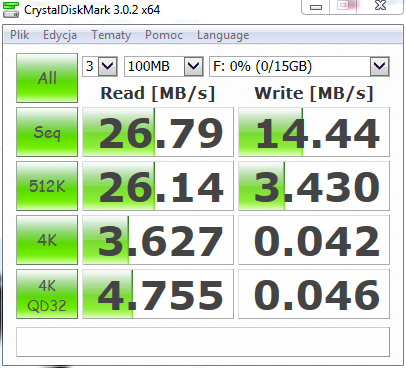Close the CrystalDiskMark window
The width and height of the screenshot is (406, 368).
tap(380, 6)
